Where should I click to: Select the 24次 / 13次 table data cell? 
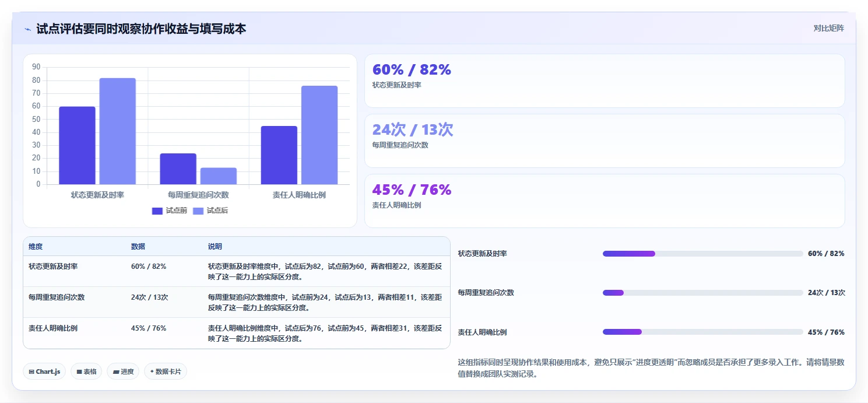(x=150, y=297)
